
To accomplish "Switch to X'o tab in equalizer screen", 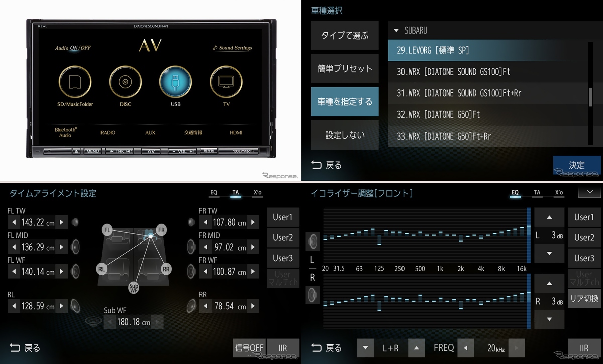I will 559,193.
